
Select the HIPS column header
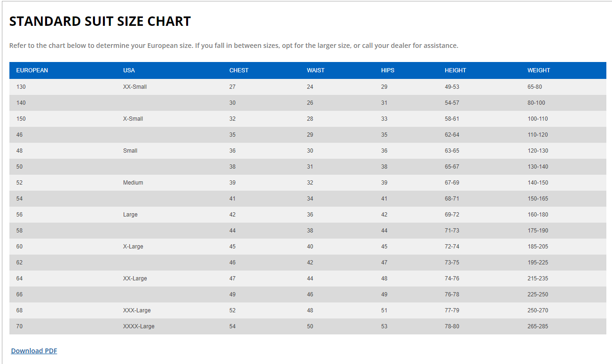[x=388, y=70]
